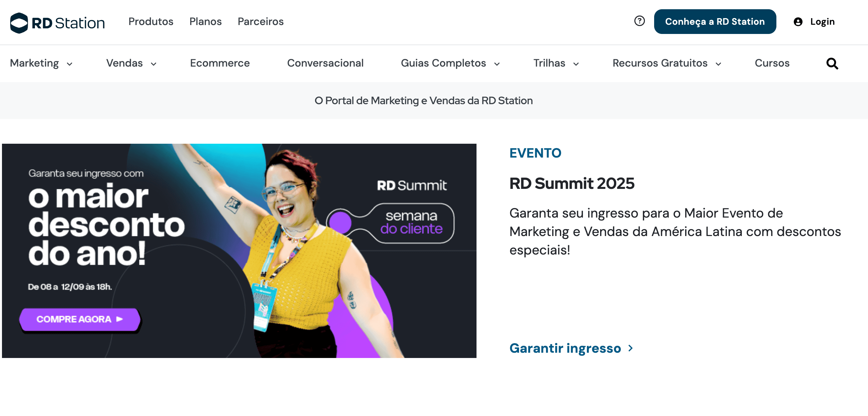Click the arrow next to Garantir ingresso
868x416 pixels.
[630, 349]
